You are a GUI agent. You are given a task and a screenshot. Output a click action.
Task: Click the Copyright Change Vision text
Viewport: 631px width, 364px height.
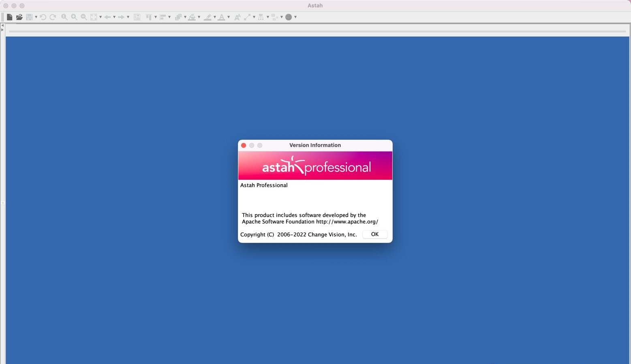tap(299, 235)
